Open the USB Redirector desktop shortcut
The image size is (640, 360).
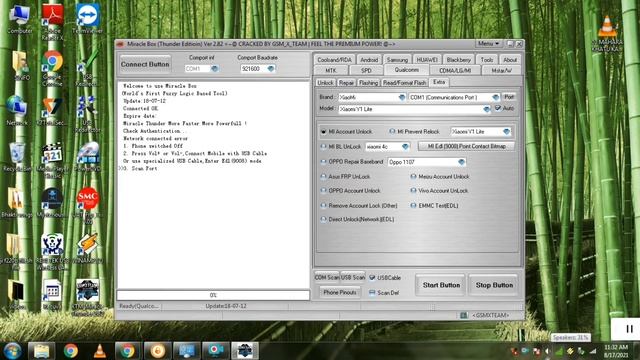[87, 114]
